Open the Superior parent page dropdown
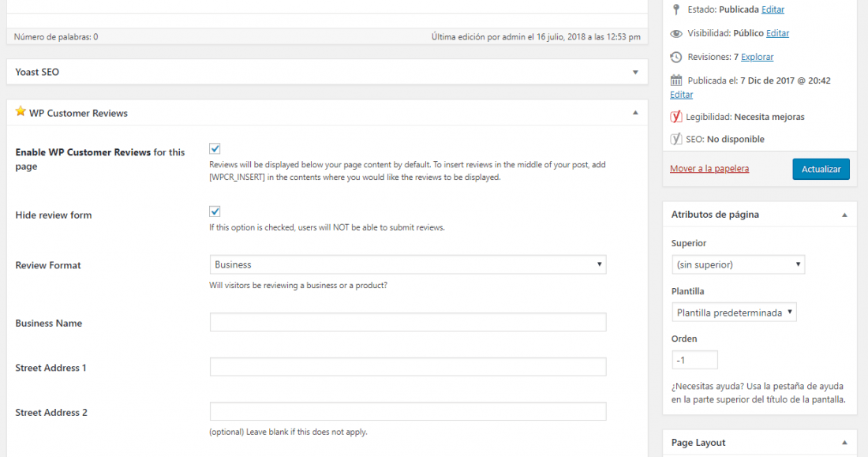 click(x=738, y=264)
